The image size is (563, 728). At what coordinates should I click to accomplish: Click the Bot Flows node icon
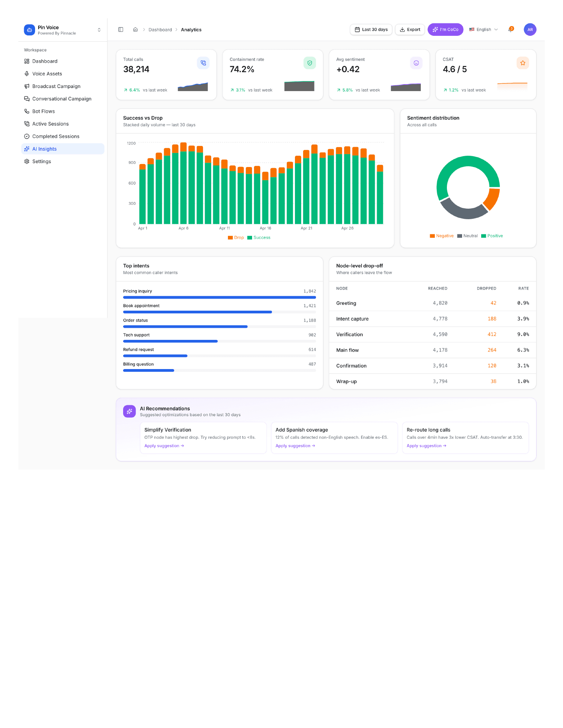pyautogui.click(x=27, y=111)
